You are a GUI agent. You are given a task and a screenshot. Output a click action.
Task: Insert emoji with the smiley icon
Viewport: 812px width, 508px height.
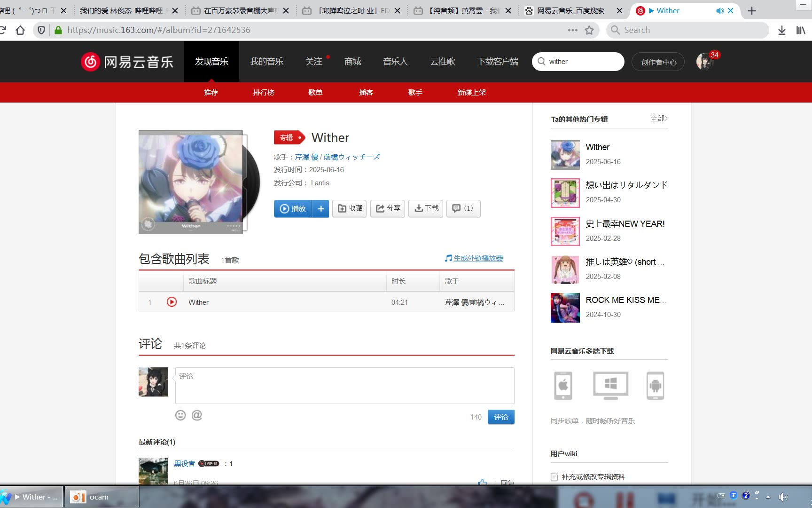[180, 415]
